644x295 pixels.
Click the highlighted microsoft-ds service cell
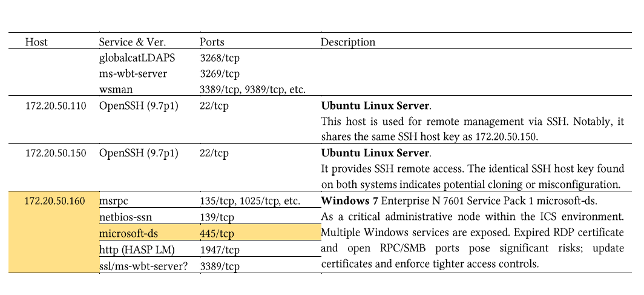(149, 233)
